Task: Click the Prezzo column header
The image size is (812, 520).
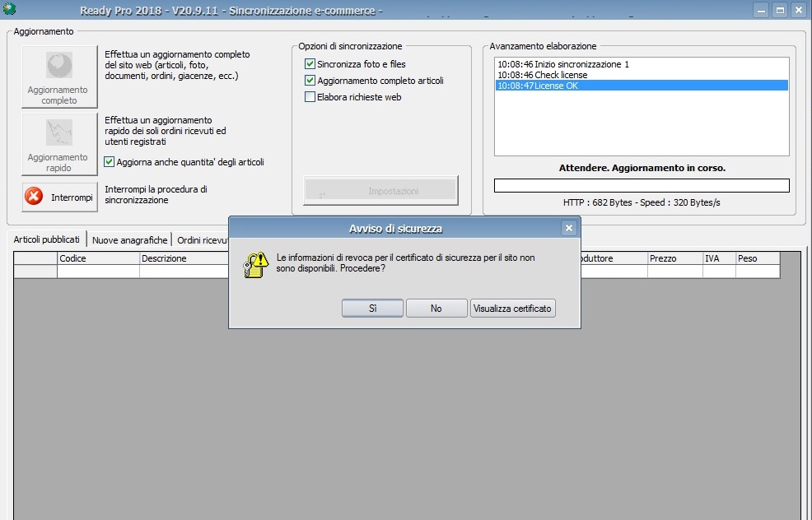Action: pos(674,258)
